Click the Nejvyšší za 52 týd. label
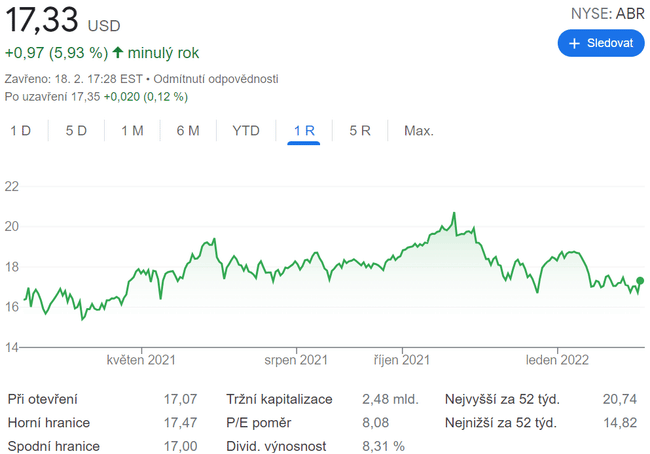The width and height of the screenshot is (650, 454). click(502, 400)
